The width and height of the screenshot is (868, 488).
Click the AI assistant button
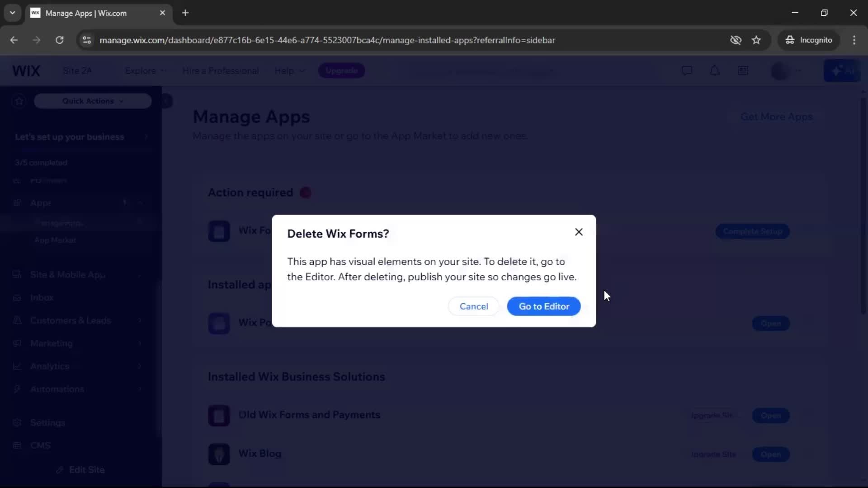(843, 71)
